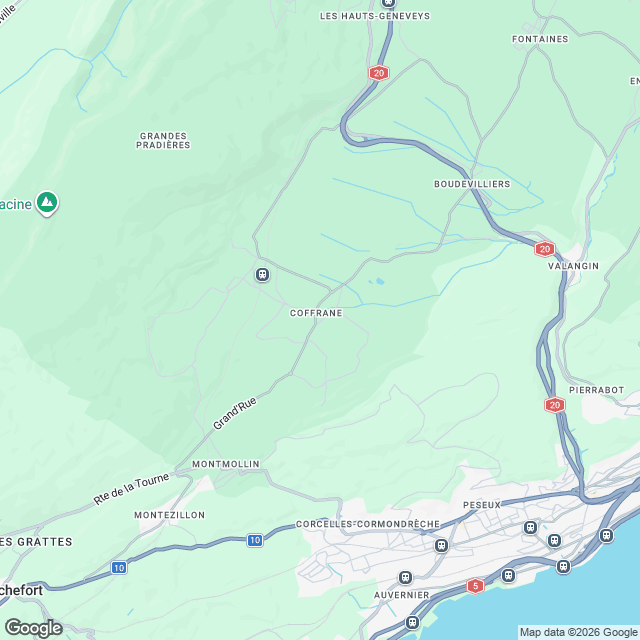
Task: Click the train station icon above Auvernier
Action: pos(405,578)
